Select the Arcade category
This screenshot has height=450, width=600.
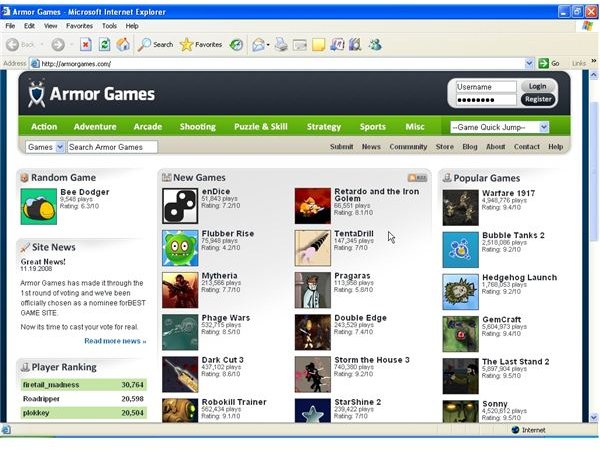tap(148, 127)
